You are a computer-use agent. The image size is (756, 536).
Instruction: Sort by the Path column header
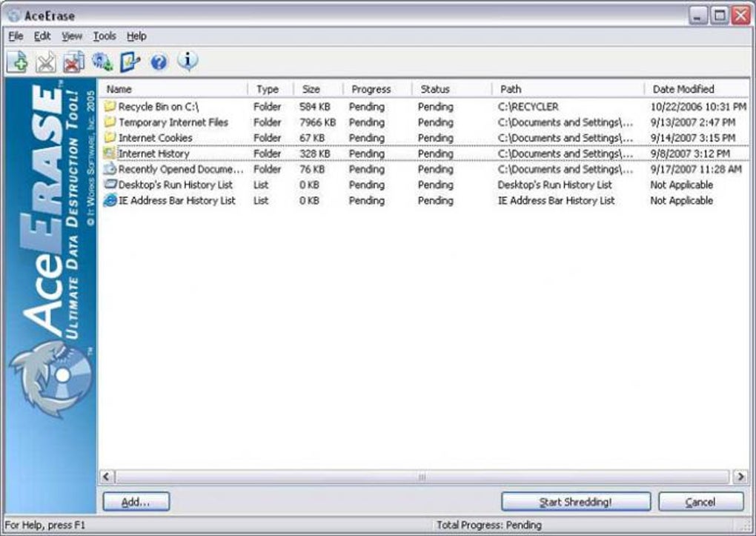[568, 89]
